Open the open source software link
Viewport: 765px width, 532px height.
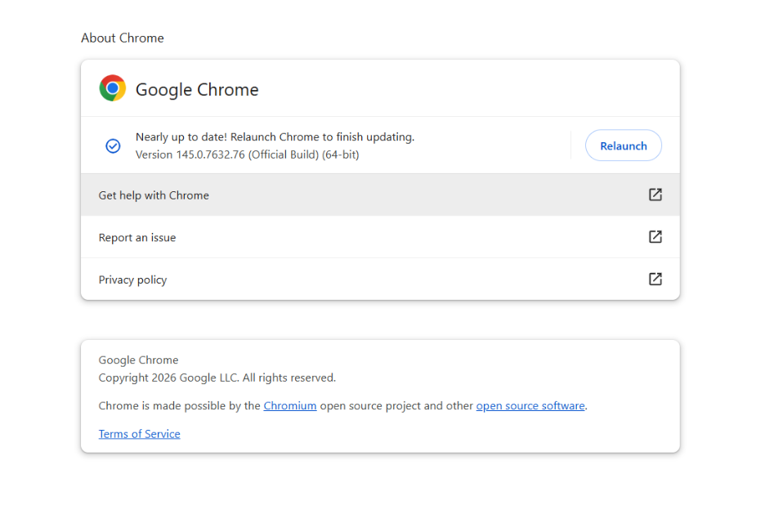(x=530, y=405)
